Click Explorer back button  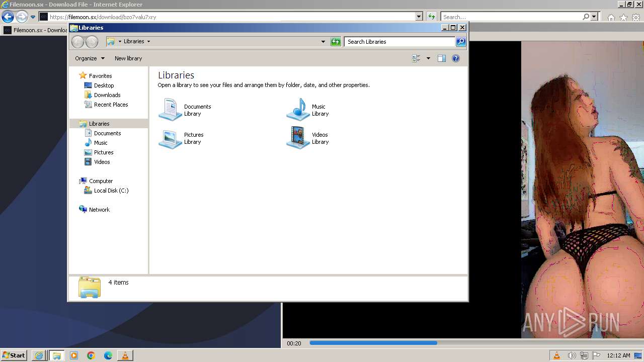(x=77, y=42)
